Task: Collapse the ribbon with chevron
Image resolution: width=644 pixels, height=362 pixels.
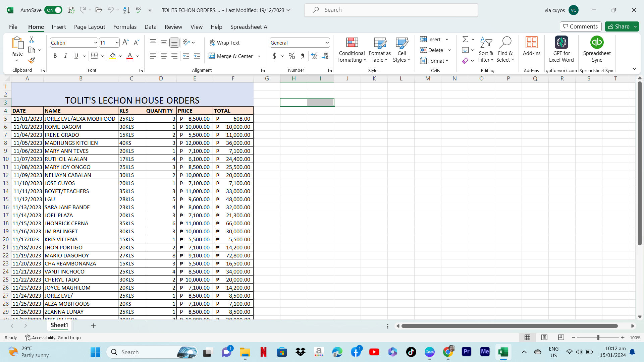Action: (635, 69)
